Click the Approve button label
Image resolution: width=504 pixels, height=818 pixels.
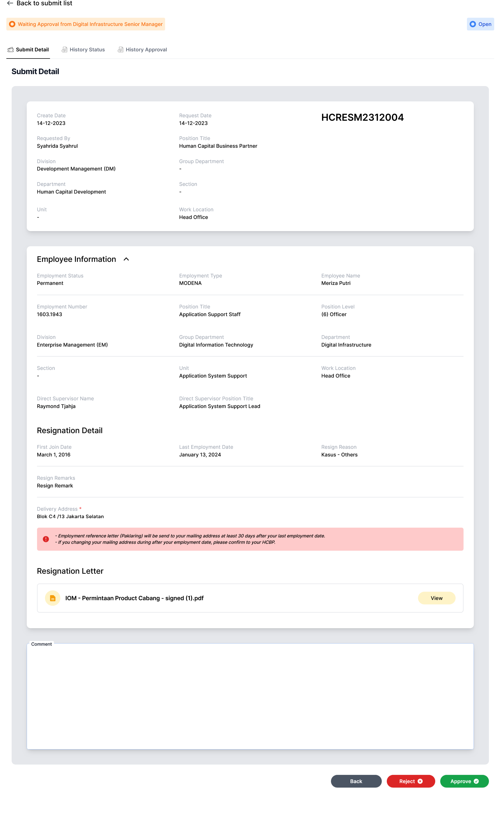[x=460, y=781]
